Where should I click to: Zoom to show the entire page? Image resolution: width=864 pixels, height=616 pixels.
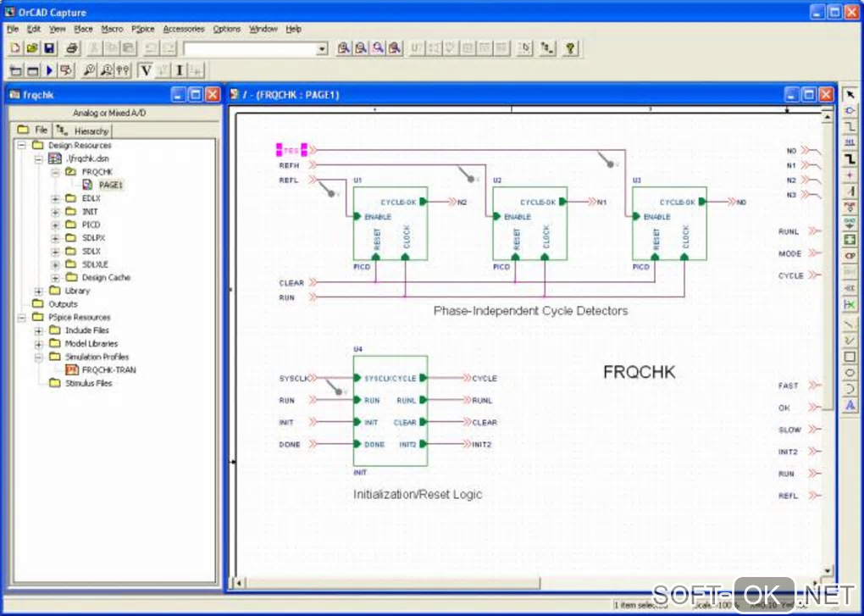coord(395,48)
